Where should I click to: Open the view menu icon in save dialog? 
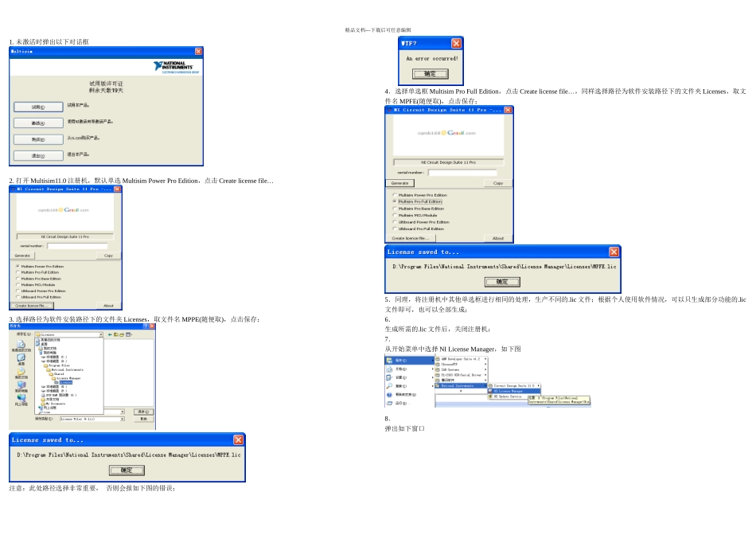[129, 334]
